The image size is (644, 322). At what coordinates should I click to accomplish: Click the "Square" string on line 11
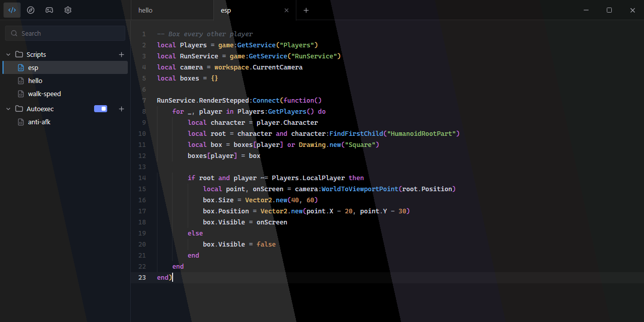coord(360,144)
